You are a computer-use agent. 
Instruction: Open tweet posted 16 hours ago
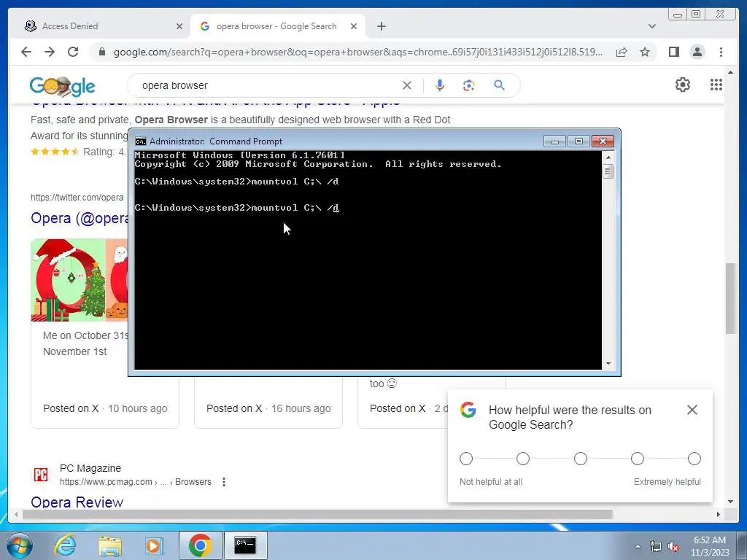[268, 408]
